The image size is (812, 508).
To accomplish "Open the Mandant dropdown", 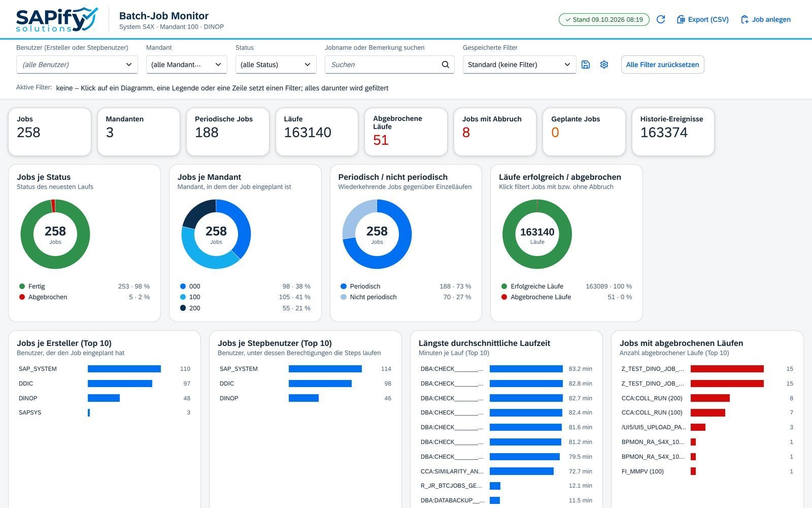I will coord(186,65).
